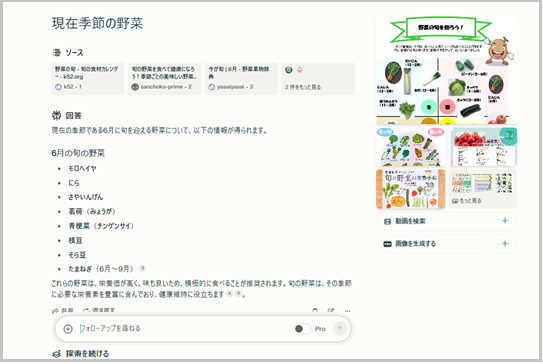Click the submit arrow button

(339, 329)
